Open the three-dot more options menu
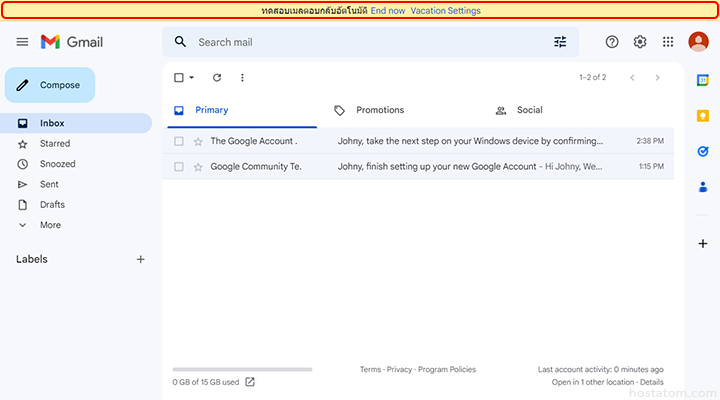 tap(242, 78)
